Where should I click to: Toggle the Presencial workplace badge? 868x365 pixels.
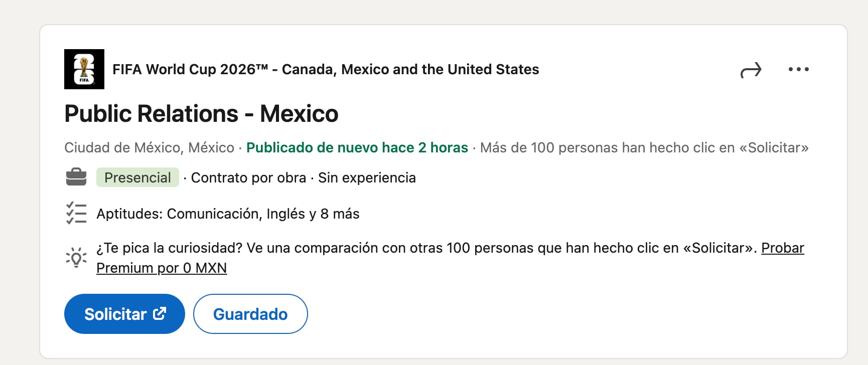point(137,177)
